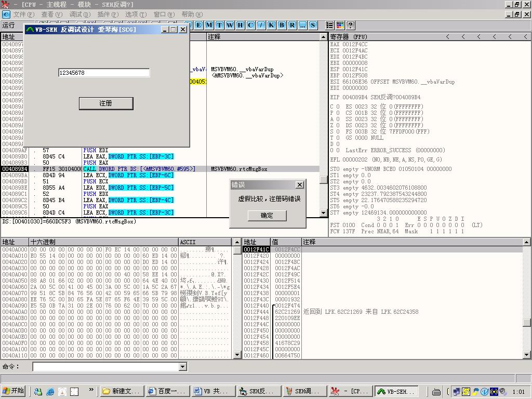
Task: Click scroll-up arrow of hex dump pane
Action: pyautogui.click(x=237, y=242)
